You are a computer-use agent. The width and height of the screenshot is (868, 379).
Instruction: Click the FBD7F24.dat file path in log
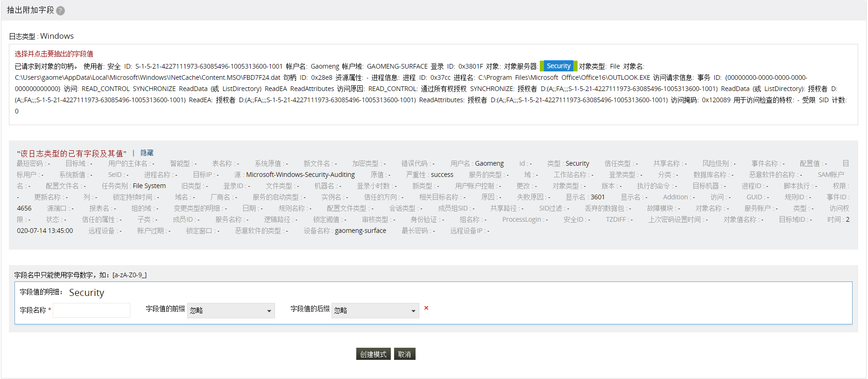point(148,78)
